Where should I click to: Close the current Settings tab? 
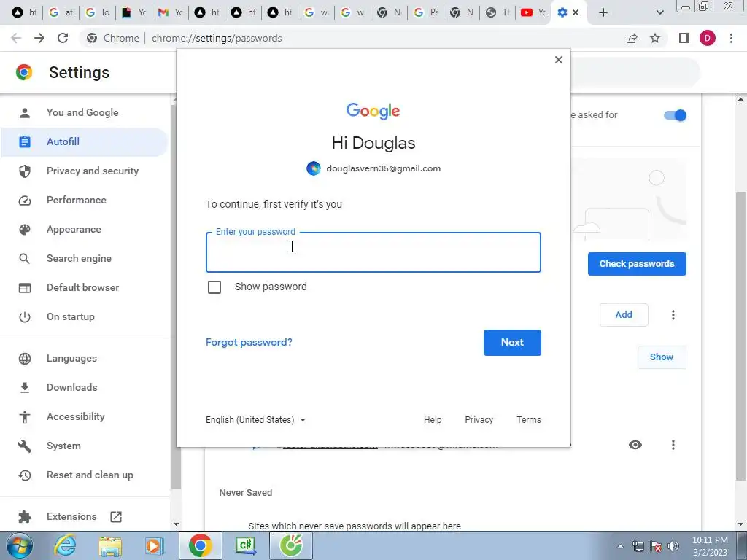pos(576,12)
